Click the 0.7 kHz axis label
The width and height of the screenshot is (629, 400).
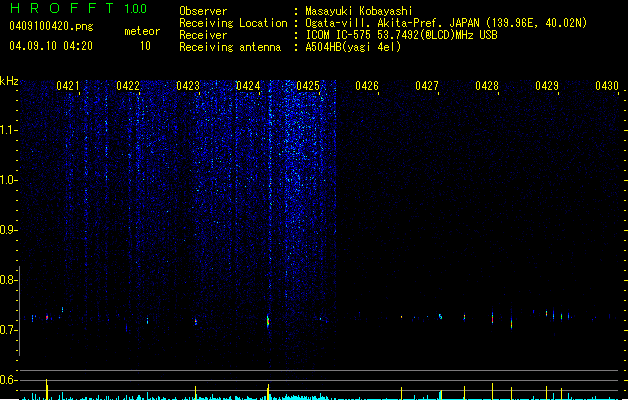click(8, 330)
